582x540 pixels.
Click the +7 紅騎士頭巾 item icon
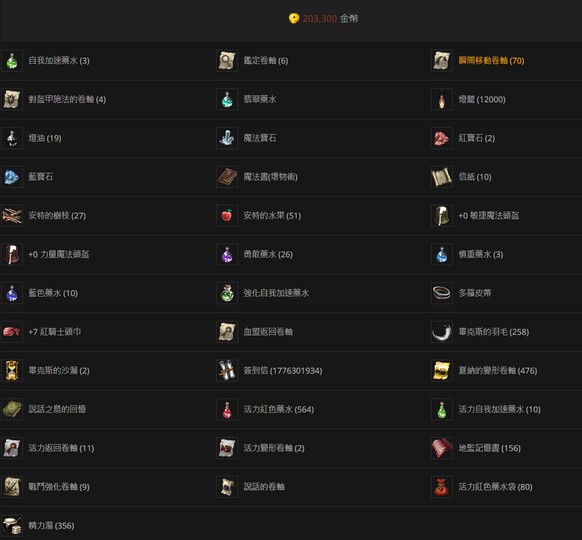(x=12, y=332)
